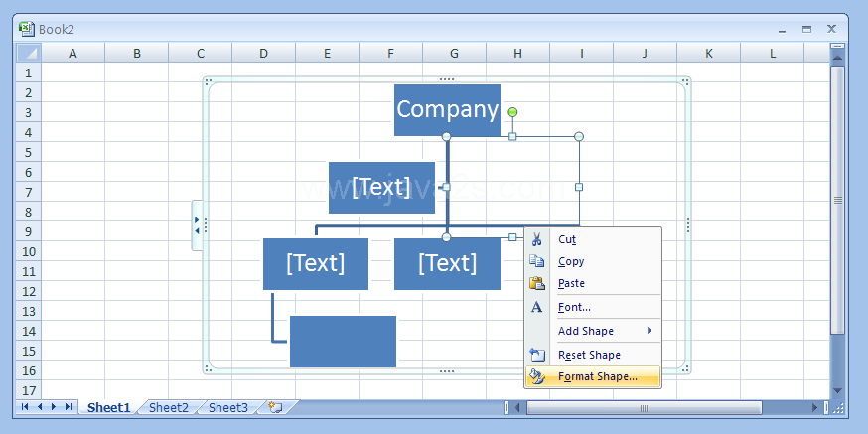The height and width of the screenshot is (434, 868).
Task: Click the Font letter A icon
Action: [x=536, y=307]
